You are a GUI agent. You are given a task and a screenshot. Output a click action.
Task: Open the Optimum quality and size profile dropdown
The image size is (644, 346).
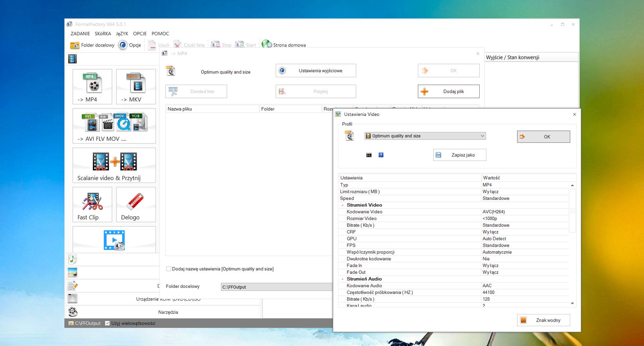[x=425, y=136]
